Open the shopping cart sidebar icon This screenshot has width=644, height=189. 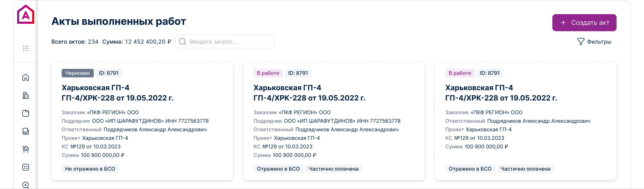pos(25,149)
